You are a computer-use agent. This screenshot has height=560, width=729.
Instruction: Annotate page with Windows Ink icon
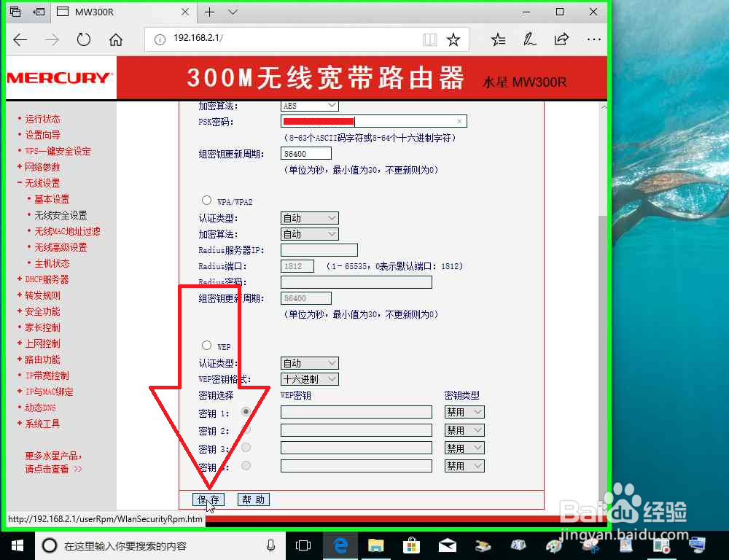(529, 40)
